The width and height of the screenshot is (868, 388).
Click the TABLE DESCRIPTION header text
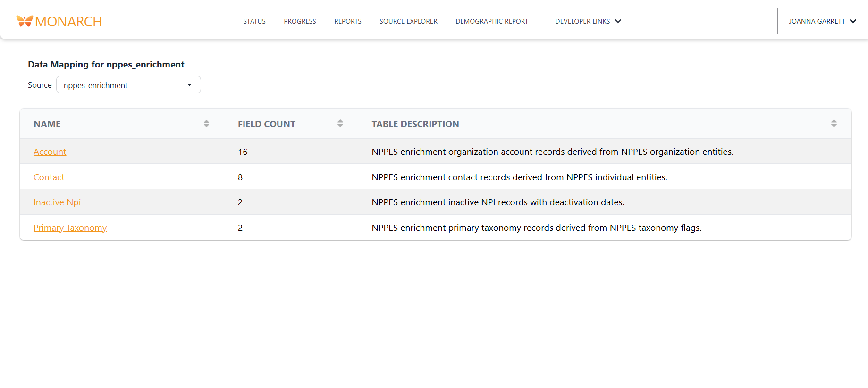click(415, 124)
